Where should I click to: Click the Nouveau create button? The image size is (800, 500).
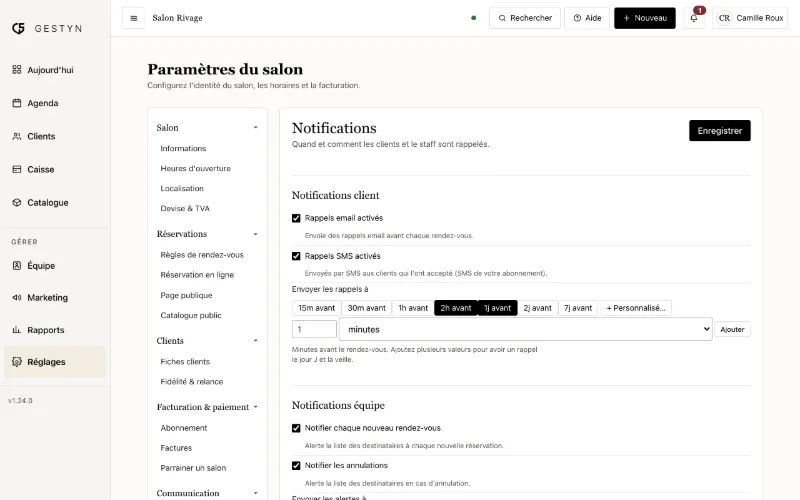pos(645,18)
